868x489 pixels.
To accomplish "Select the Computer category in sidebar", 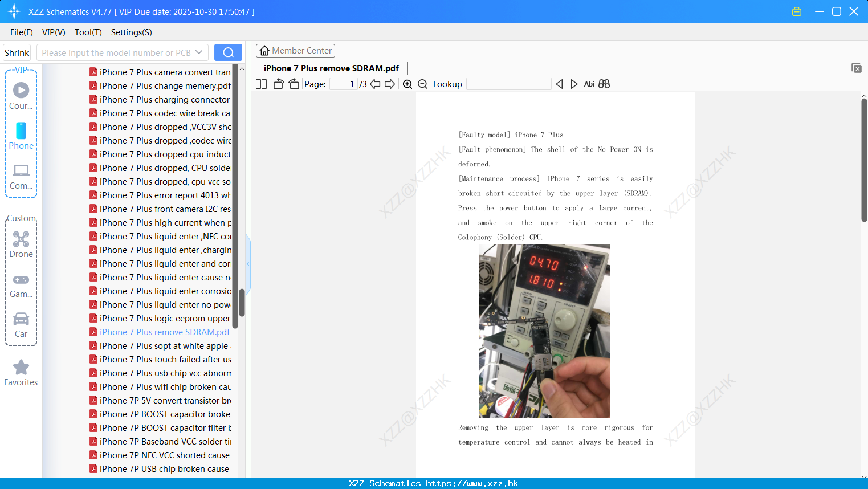I will [21, 177].
